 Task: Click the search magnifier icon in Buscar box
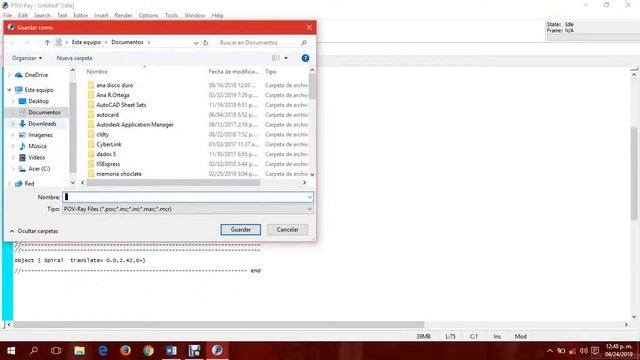(x=304, y=42)
